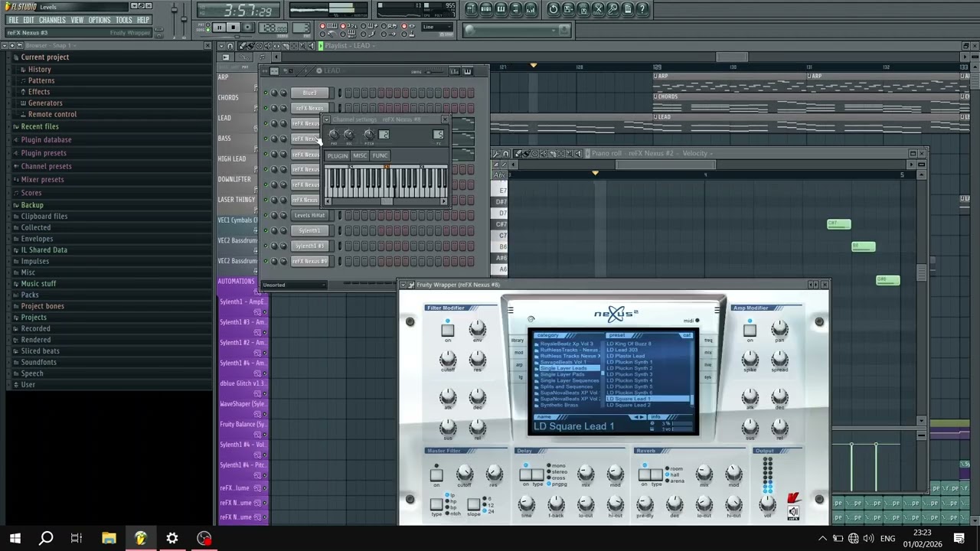Screen dimensions: 980x551
Task: Click the Nexus output vol knob
Action: tap(767, 503)
